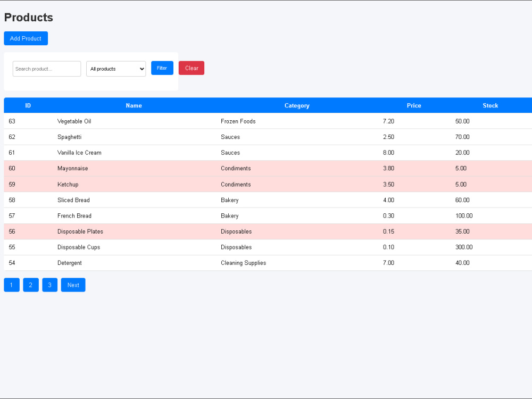Click the 0.10 price of Disposable Cups
The image size is (532, 399).
[x=388, y=247]
